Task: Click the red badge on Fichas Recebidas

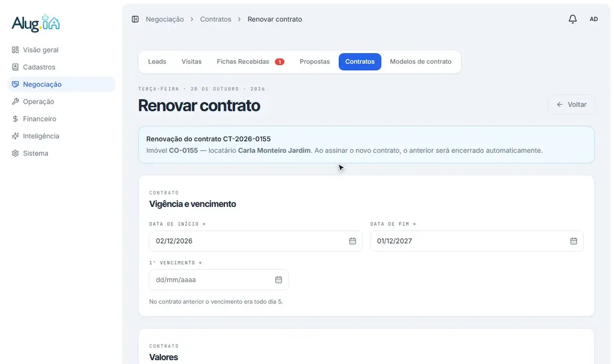Action: tap(279, 62)
